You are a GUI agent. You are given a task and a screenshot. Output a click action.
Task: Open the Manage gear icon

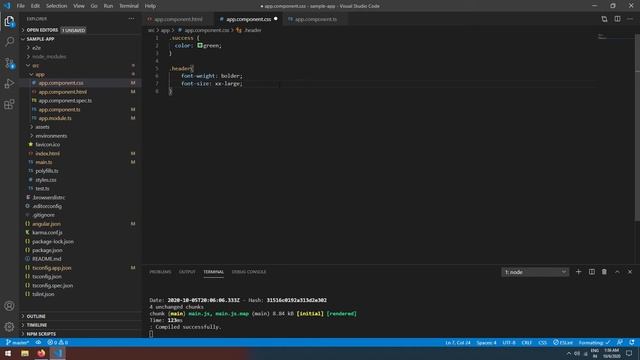pyautogui.click(x=9, y=327)
